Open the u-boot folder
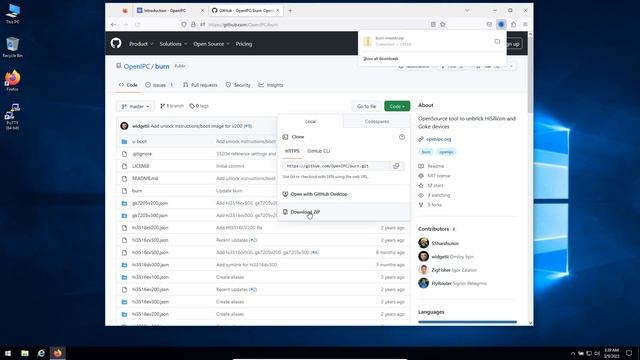This screenshot has height=360, width=640. [139, 142]
